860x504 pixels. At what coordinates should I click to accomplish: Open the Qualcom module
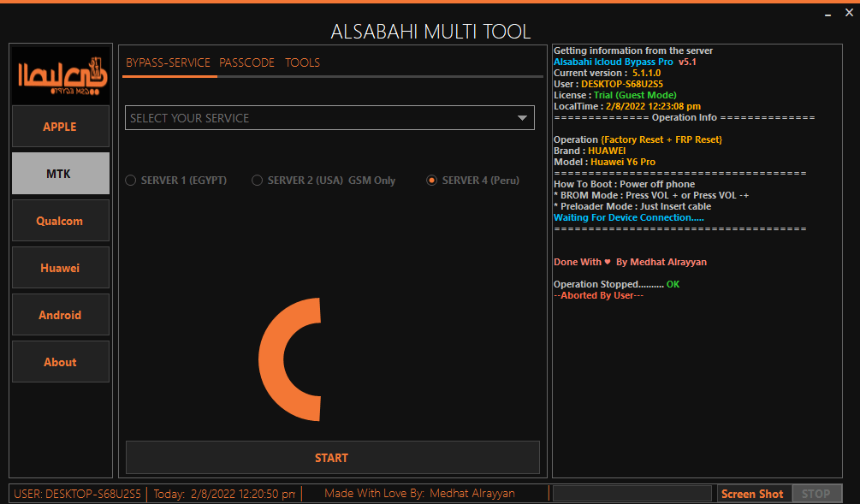60,220
